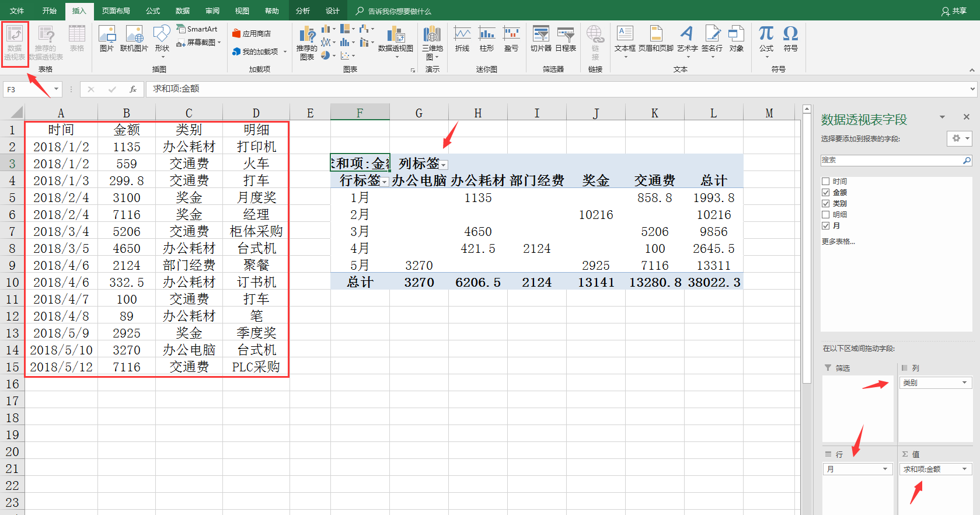Open the File (文件) tab
The width and height of the screenshot is (980, 515).
(x=18, y=11)
